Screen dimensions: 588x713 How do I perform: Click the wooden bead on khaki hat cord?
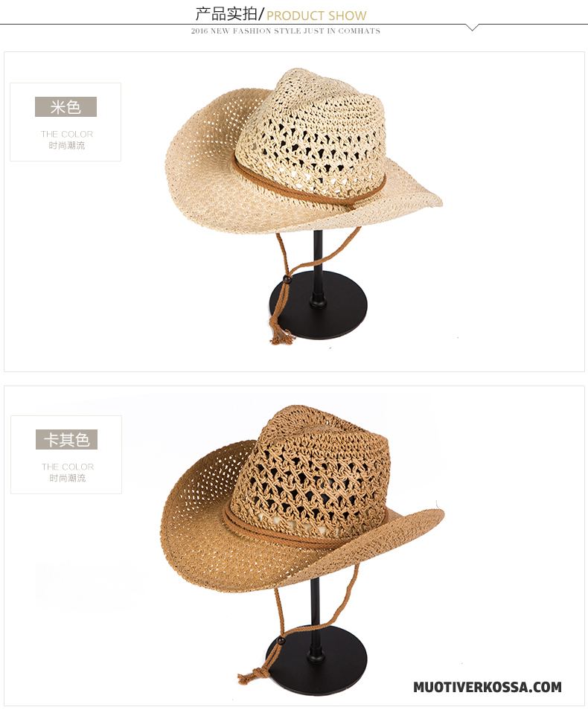280,641
